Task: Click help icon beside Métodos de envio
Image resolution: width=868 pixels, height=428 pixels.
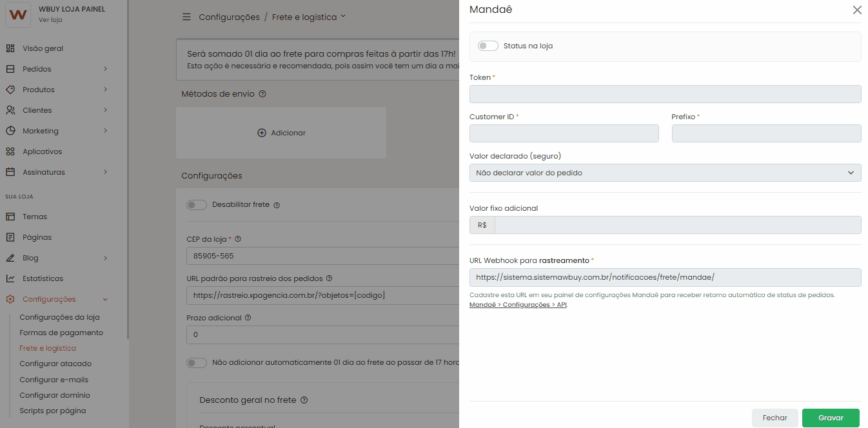Action: click(262, 94)
